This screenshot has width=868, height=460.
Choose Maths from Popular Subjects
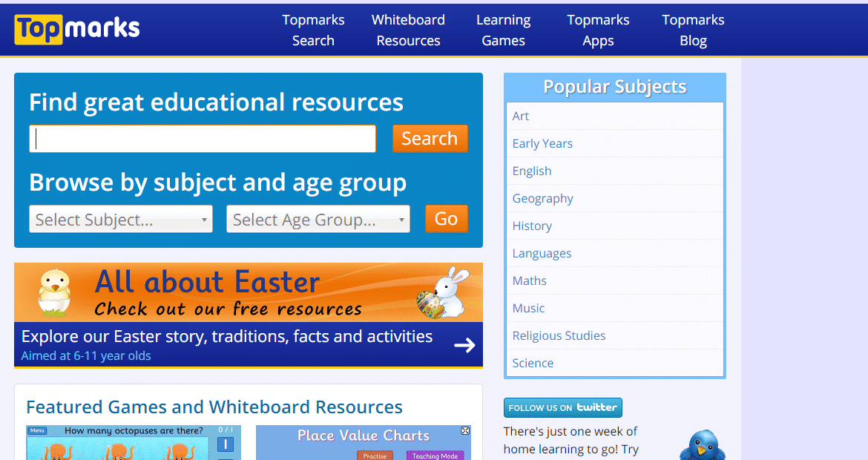[x=615, y=280]
